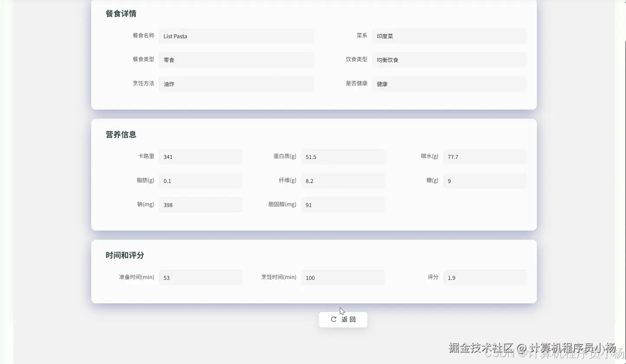Click the 烹饪时间 field showing 100
The width and height of the screenshot is (626, 364).
tap(343, 277)
